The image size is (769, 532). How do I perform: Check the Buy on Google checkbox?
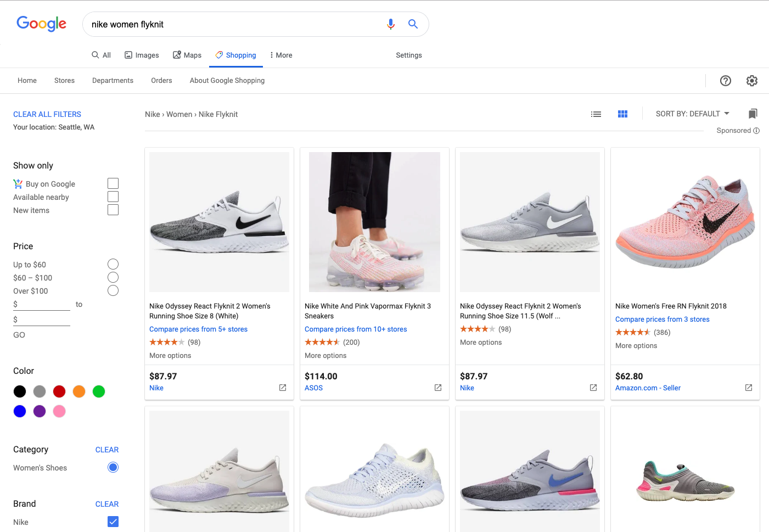pyautogui.click(x=113, y=183)
